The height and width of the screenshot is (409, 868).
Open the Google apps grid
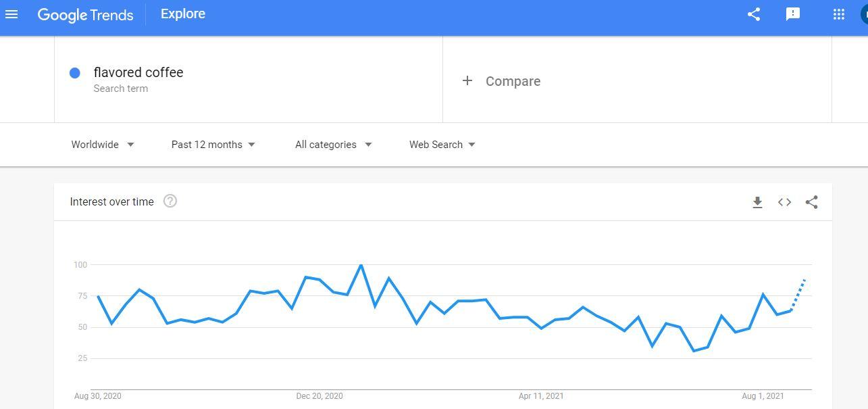(x=839, y=14)
